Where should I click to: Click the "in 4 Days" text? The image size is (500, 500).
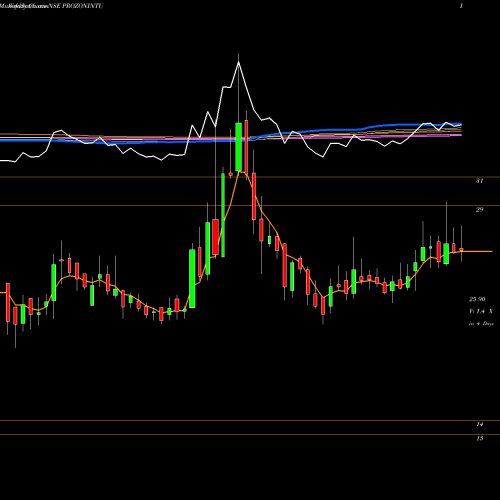point(481,324)
